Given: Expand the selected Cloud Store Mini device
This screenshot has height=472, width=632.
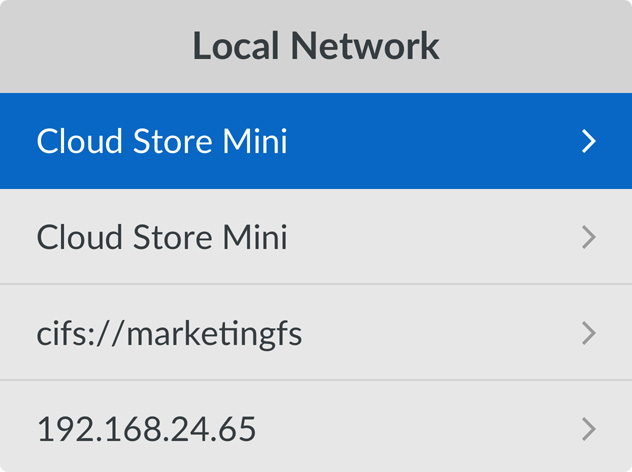Looking at the screenshot, I should pyautogui.click(x=589, y=141).
